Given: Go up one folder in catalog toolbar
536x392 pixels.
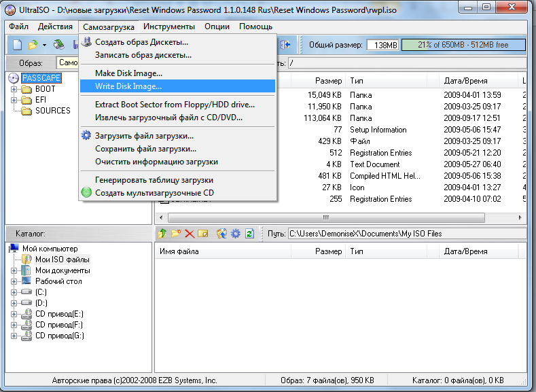Looking at the screenshot, I should coord(162,234).
